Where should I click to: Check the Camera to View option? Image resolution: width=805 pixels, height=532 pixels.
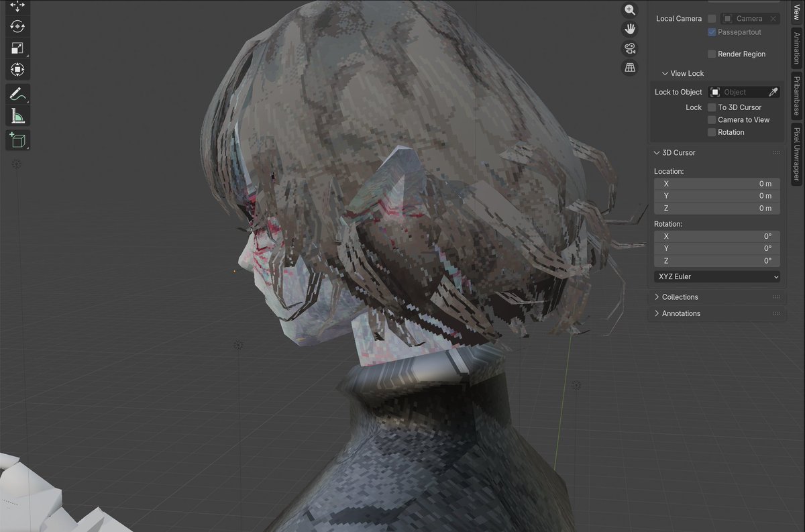pyautogui.click(x=711, y=119)
